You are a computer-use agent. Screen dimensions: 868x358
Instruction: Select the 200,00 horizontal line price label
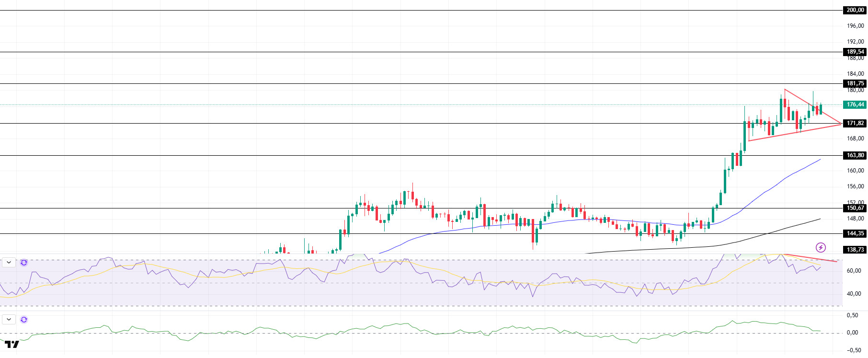tap(855, 10)
